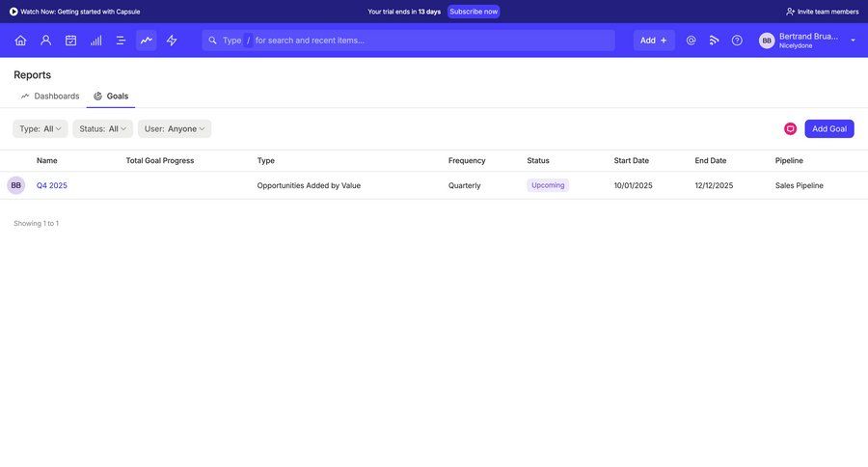The image size is (868, 467).
Task: Open the Bertrand account menu
Action: [x=808, y=41]
